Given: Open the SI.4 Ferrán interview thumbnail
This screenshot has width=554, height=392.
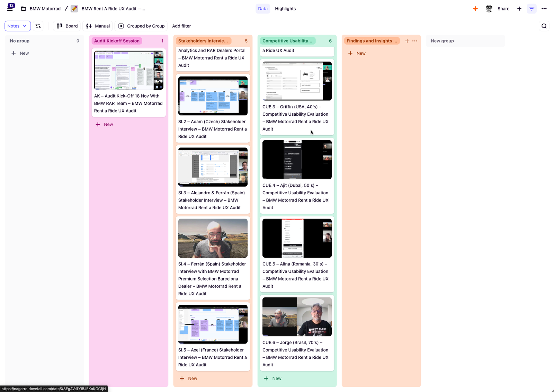Looking at the screenshot, I should pos(213,238).
